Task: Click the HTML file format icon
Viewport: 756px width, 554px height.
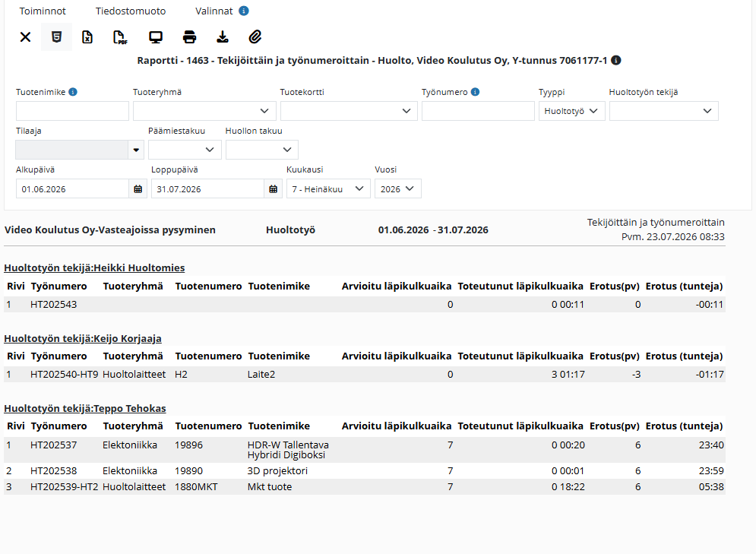Action: click(56, 37)
